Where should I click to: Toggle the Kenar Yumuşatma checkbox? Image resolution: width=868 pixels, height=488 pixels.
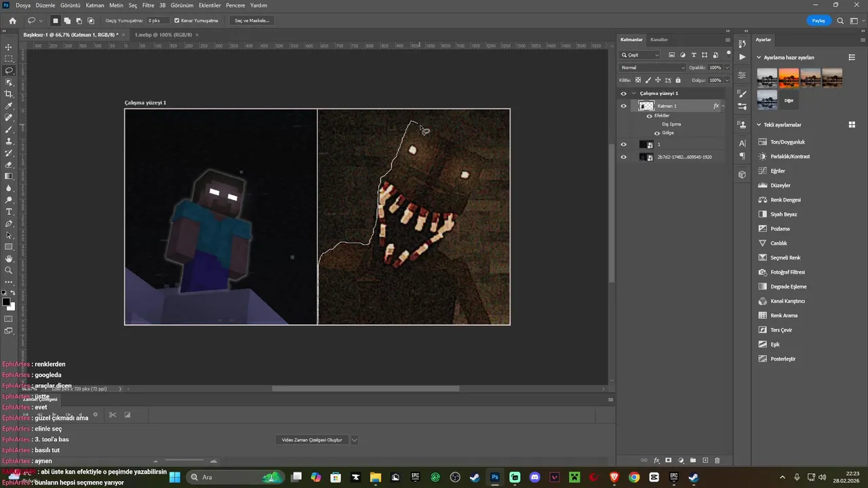pyautogui.click(x=177, y=21)
